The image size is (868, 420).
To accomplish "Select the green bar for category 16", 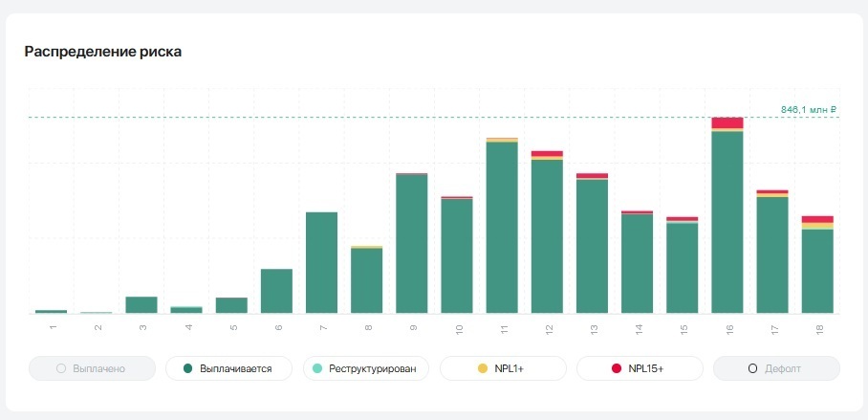I will click(x=727, y=222).
